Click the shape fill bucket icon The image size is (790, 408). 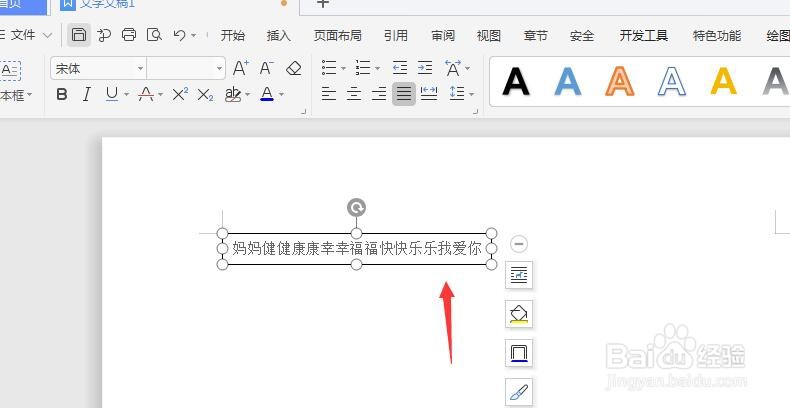point(519,314)
